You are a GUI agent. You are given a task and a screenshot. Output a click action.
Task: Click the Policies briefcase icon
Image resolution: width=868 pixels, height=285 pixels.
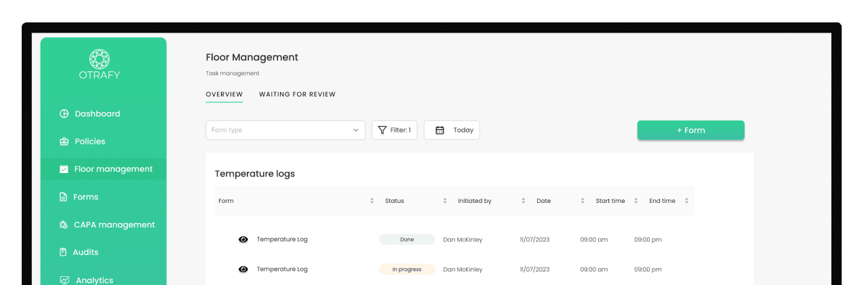[x=64, y=142]
